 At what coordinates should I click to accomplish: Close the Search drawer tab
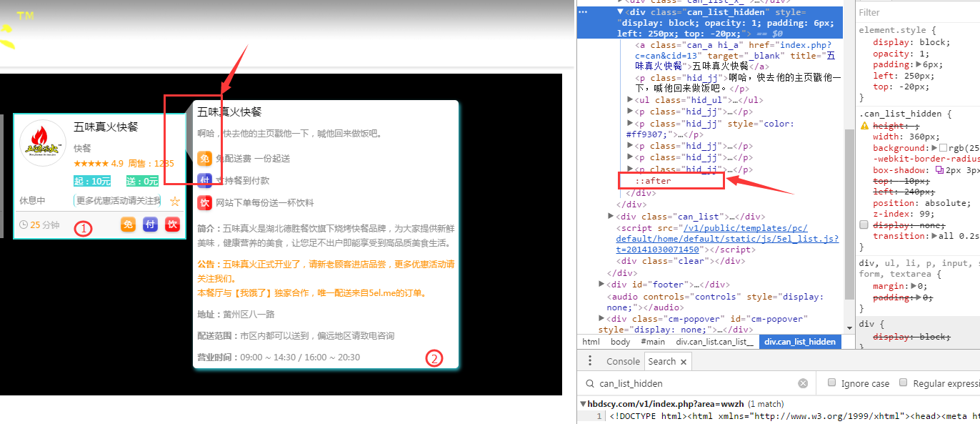point(684,362)
